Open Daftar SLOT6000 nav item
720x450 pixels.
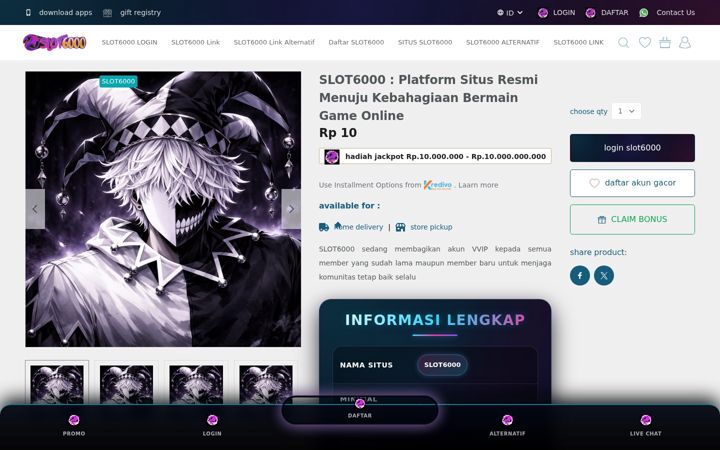click(x=356, y=42)
